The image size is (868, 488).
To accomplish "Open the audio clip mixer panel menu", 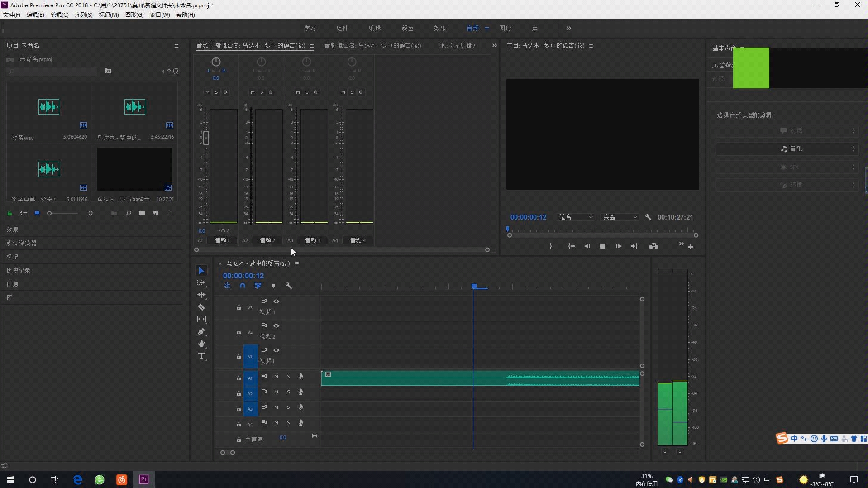I will 311,46.
